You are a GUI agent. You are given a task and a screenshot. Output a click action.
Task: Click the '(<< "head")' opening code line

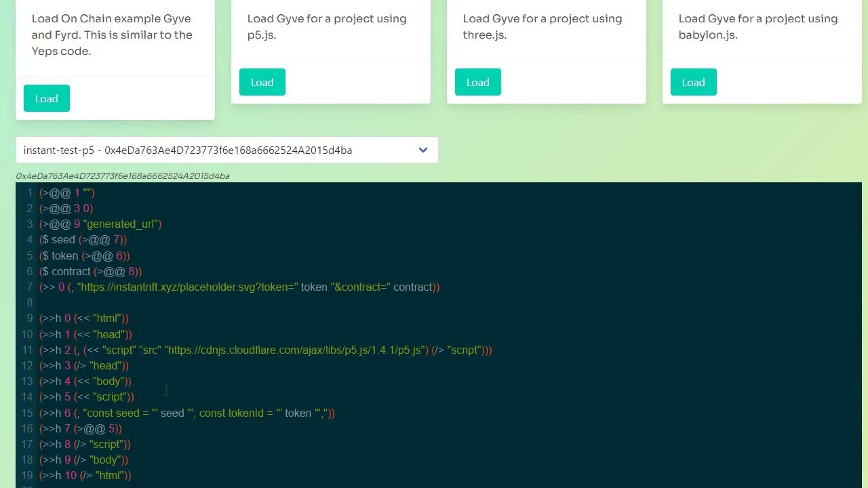(x=86, y=334)
